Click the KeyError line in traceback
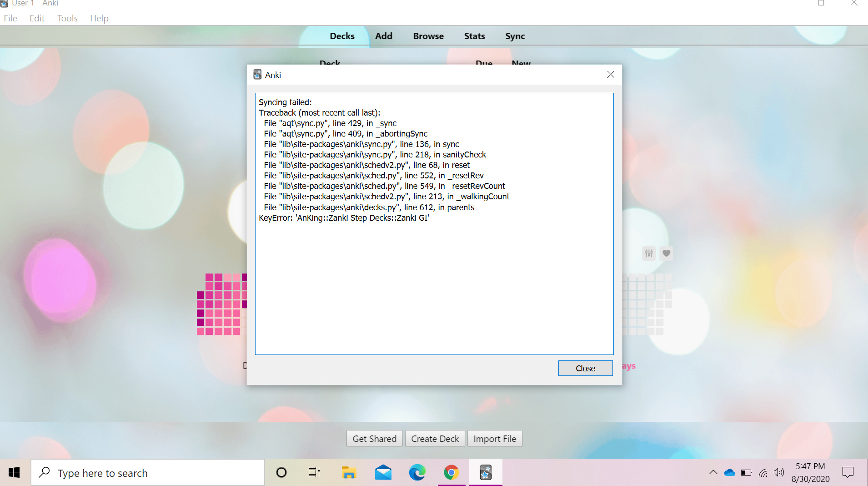 point(344,218)
